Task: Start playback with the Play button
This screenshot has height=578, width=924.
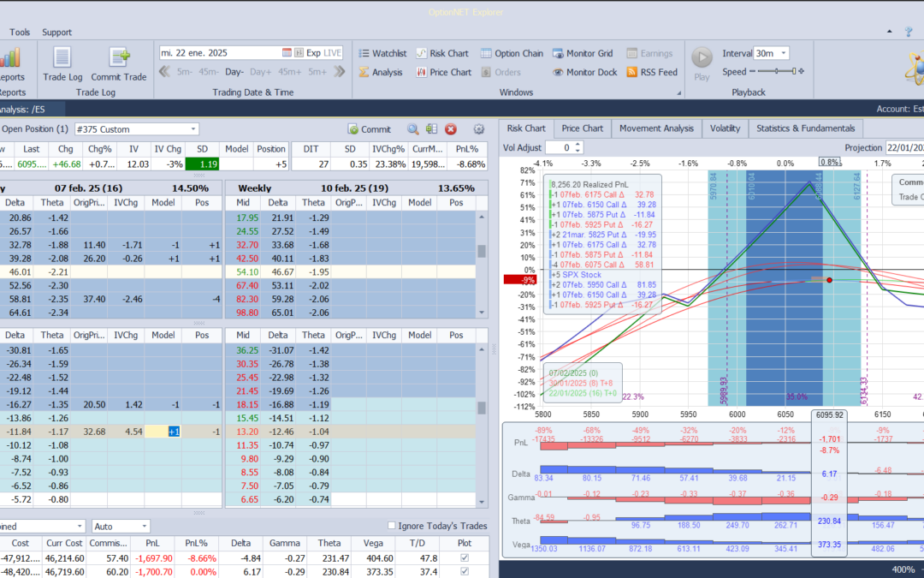Action: (x=702, y=63)
